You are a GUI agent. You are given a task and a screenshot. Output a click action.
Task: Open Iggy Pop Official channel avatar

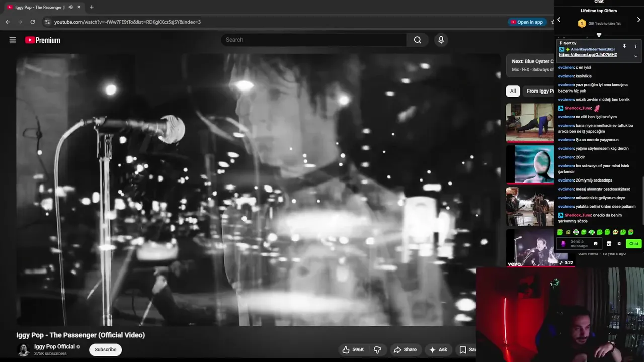click(23, 350)
